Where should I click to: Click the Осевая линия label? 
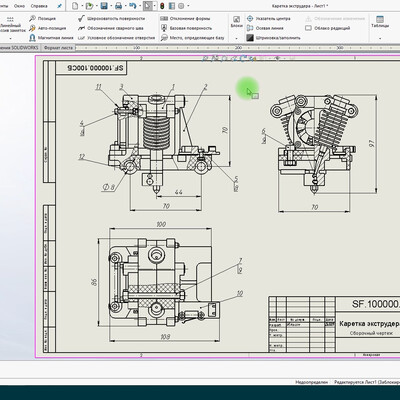(x=270, y=28)
